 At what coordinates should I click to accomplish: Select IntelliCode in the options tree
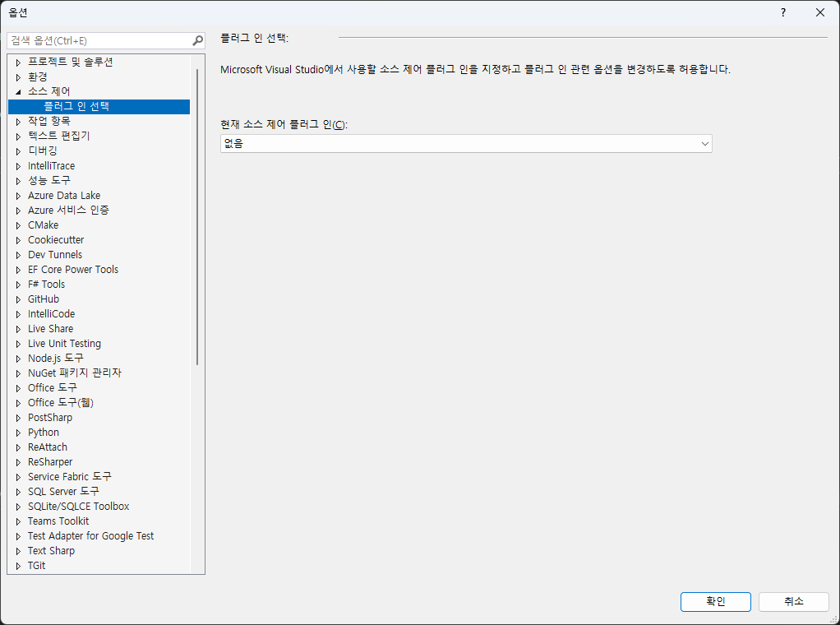(x=52, y=314)
